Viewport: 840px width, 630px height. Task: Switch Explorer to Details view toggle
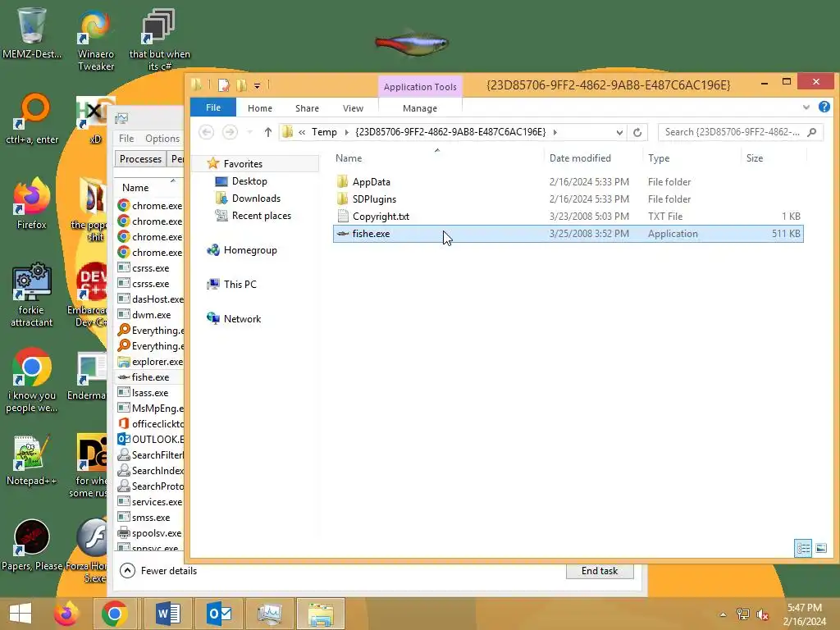(802, 548)
